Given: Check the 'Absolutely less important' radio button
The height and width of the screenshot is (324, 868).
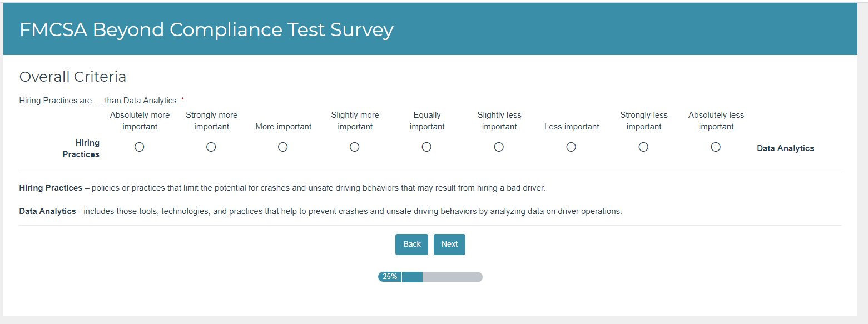Looking at the screenshot, I should (716, 147).
